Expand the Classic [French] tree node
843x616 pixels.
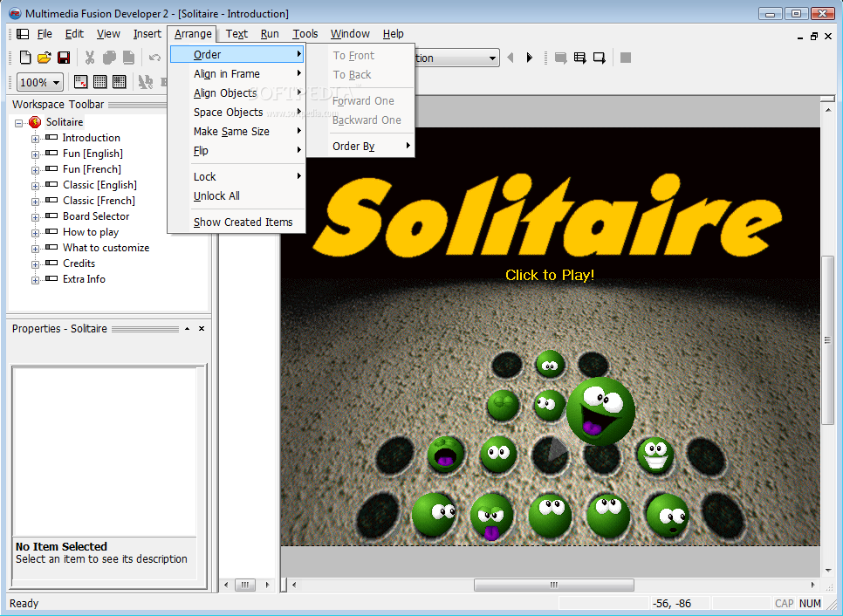(x=35, y=202)
